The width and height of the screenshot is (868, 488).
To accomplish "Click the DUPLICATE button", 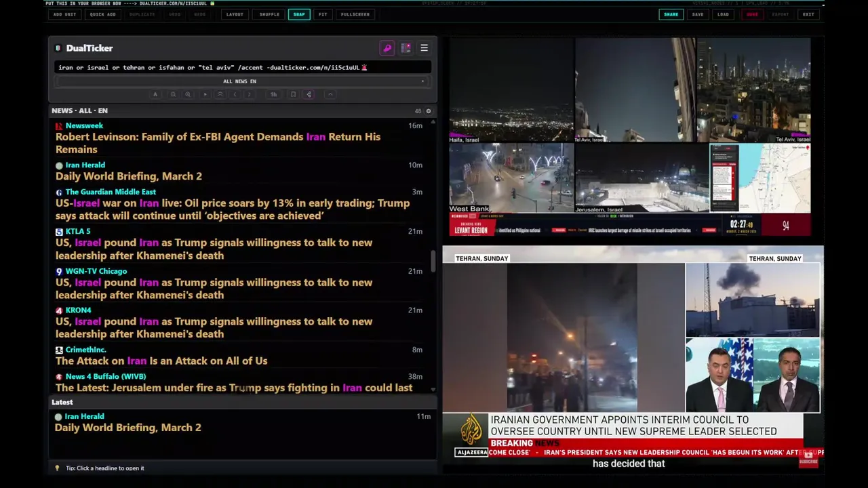I will coord(142,14).
